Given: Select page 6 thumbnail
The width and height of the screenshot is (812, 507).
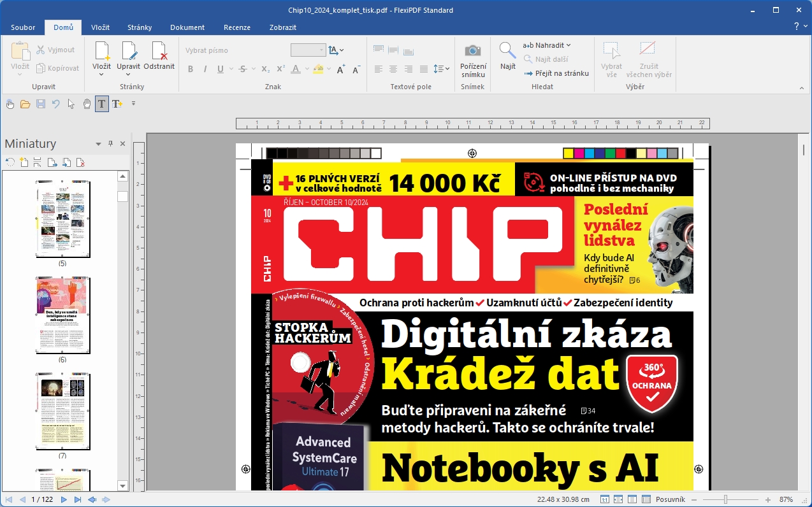Looking at the screenshot, I should click(x=62, y=316).
